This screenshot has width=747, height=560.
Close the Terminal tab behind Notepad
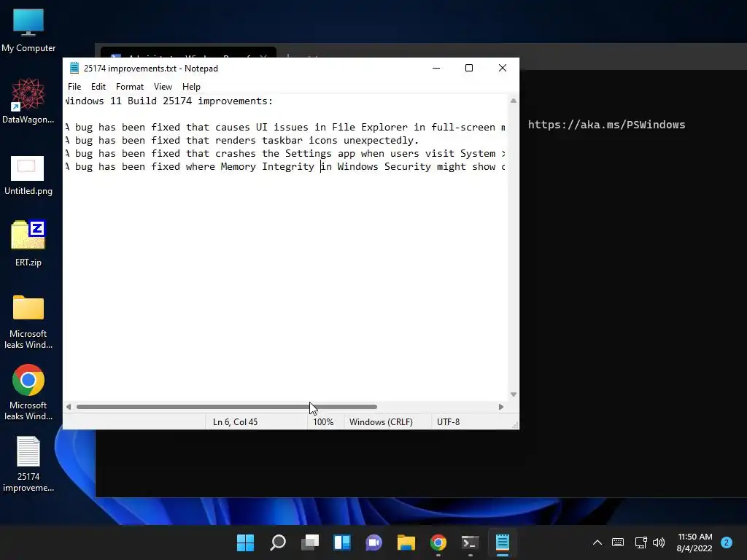263,57
